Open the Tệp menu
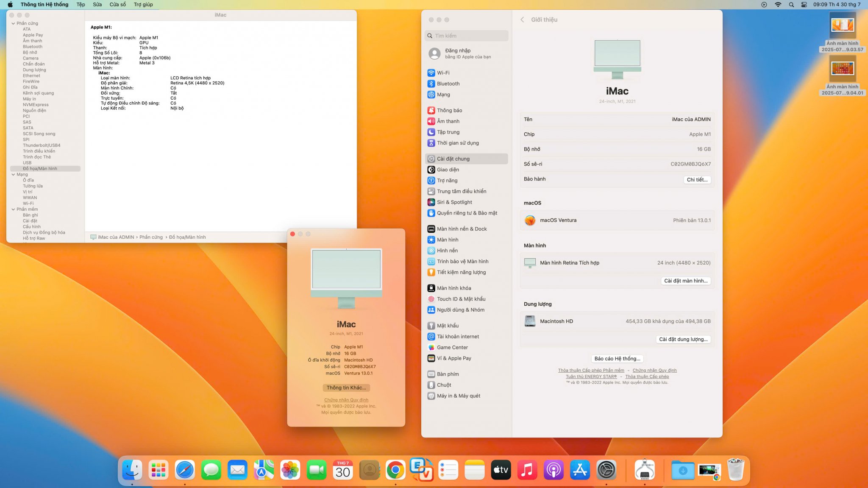The image size is (868, 488). pos(81,5)
